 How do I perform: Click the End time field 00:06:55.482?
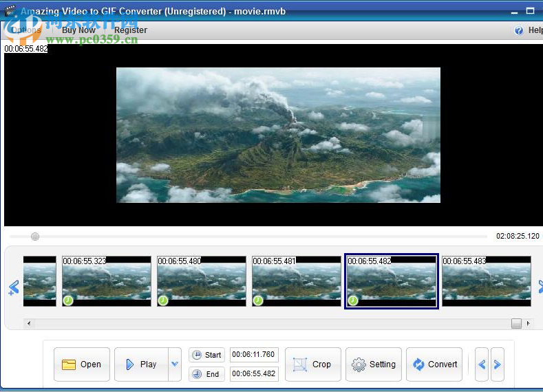254,374
